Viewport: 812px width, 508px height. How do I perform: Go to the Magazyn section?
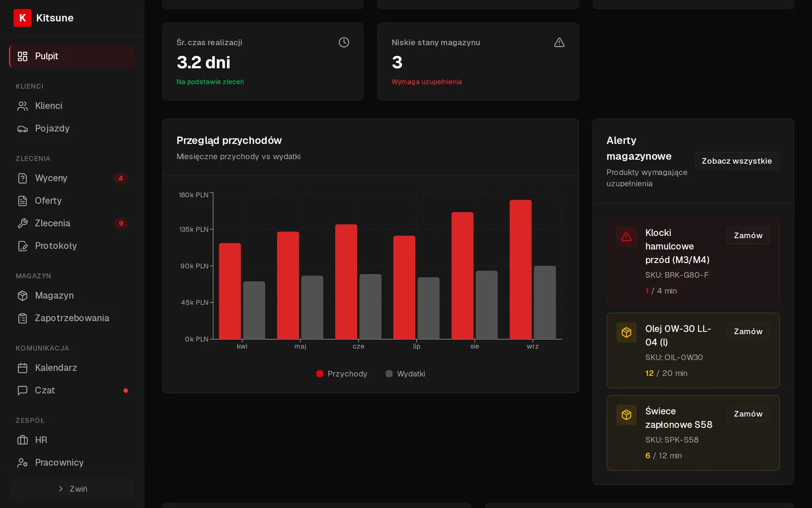click(72, 296)
